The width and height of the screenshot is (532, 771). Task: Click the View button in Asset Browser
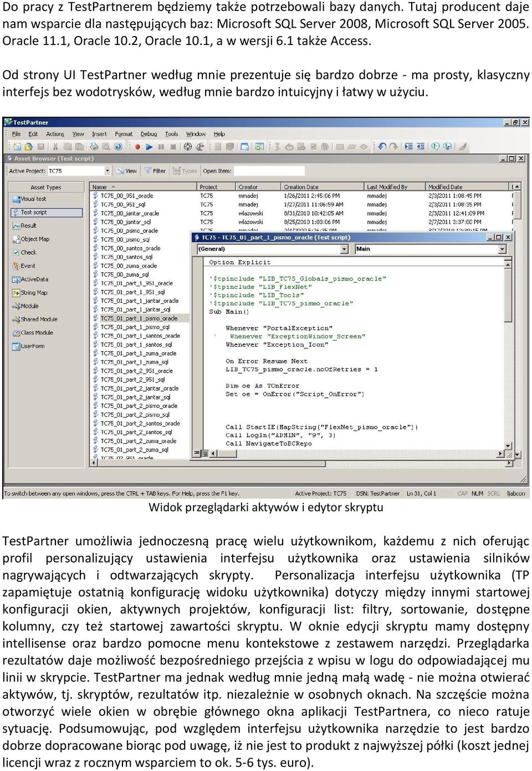pyautogui.click(x=126, y=171)
